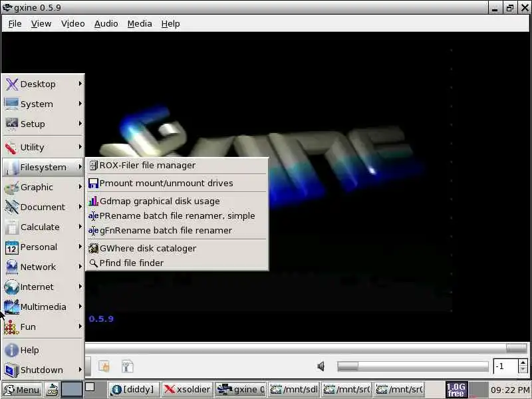The height and width of the screenshot is (399, 532).
Task: Open the Audio menu
Action: tap(106, 24)
